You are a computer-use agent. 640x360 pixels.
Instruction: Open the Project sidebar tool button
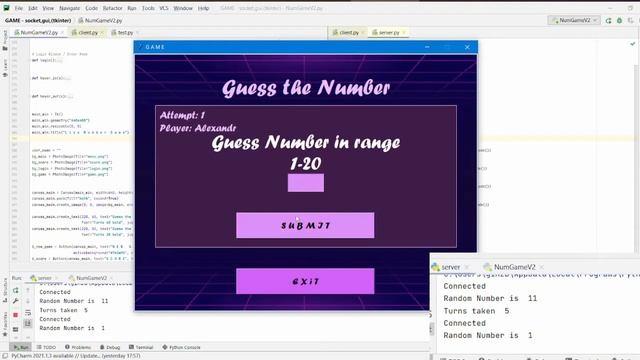[x=5, y=40]
